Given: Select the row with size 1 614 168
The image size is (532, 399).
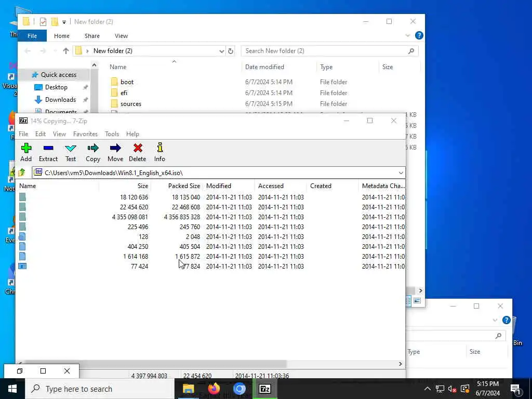Looking at the screenshot, I should click(210, 257).
